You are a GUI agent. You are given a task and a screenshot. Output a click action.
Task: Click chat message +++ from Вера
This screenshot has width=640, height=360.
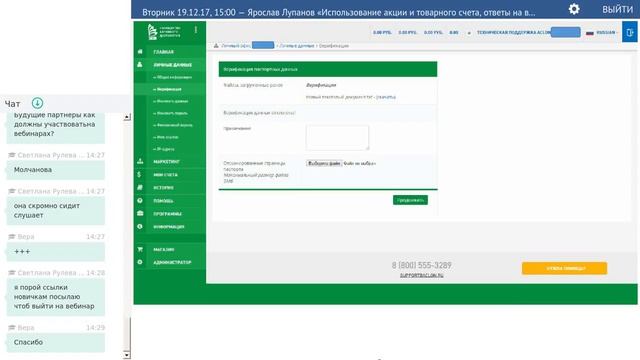point(56,251)
